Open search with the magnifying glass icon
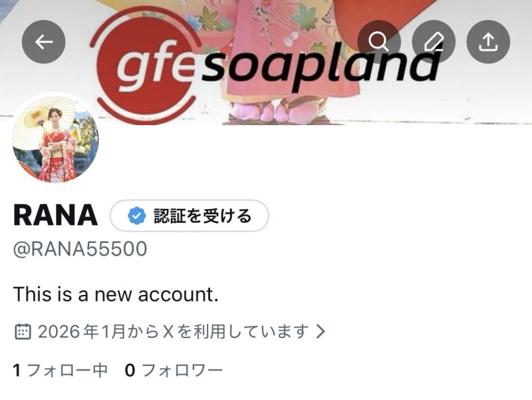The height and width of the screenshot is (400, 532). [379, 42]
